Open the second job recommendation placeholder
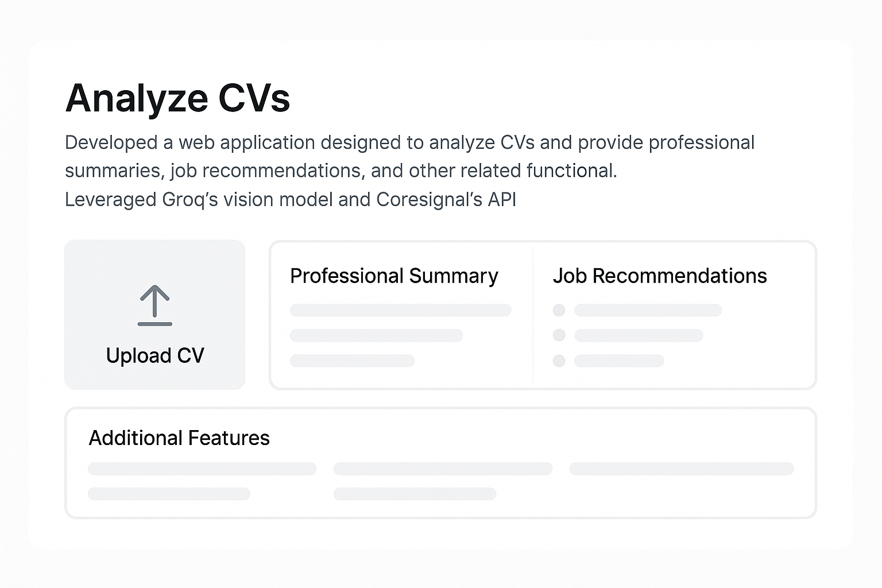Image resolution: width=882 pixels, height=588 pixels. pyautogui.click(x=639, y=335)
